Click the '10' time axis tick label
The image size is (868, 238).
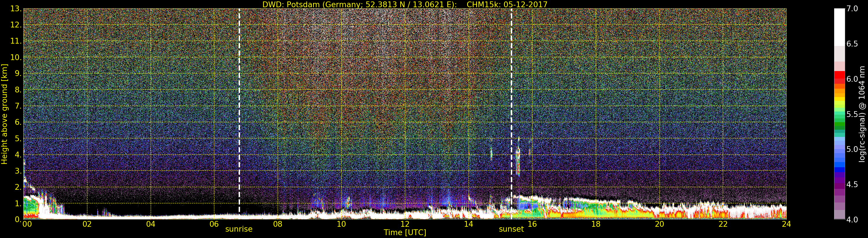(341, 224)
